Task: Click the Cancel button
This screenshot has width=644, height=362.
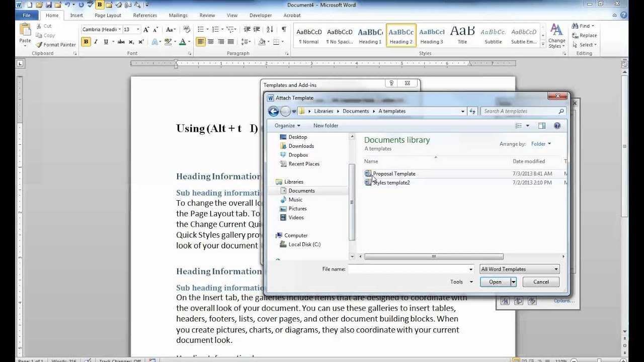Action: [540, 282]
